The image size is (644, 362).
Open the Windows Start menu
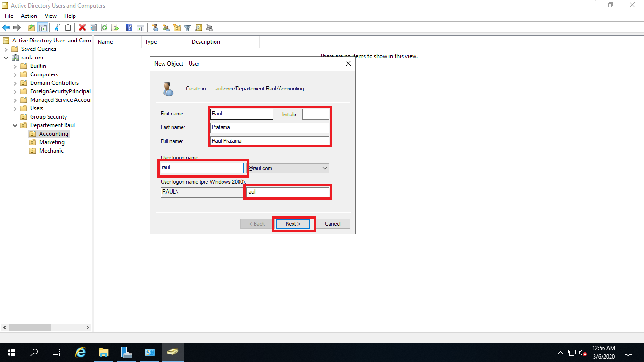coord(11,353)
